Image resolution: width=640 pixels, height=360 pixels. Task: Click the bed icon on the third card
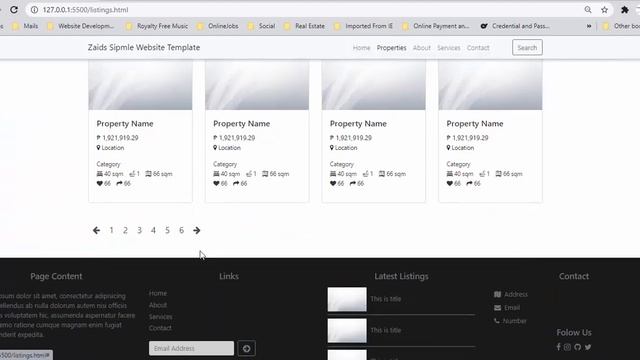333,173
